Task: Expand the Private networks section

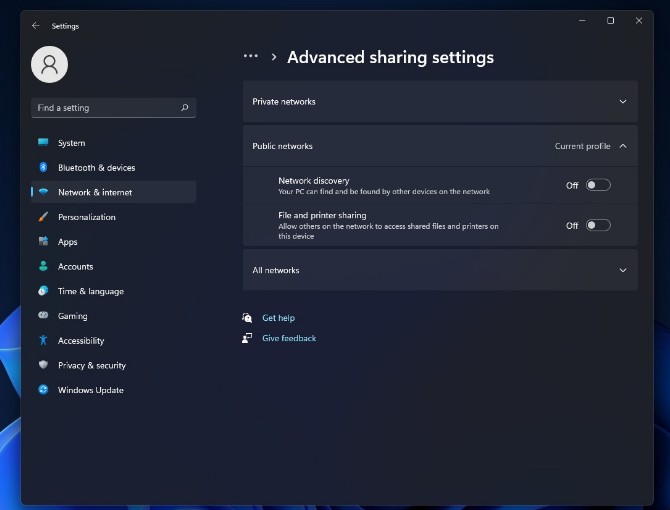Action: [x=440, y=102]
